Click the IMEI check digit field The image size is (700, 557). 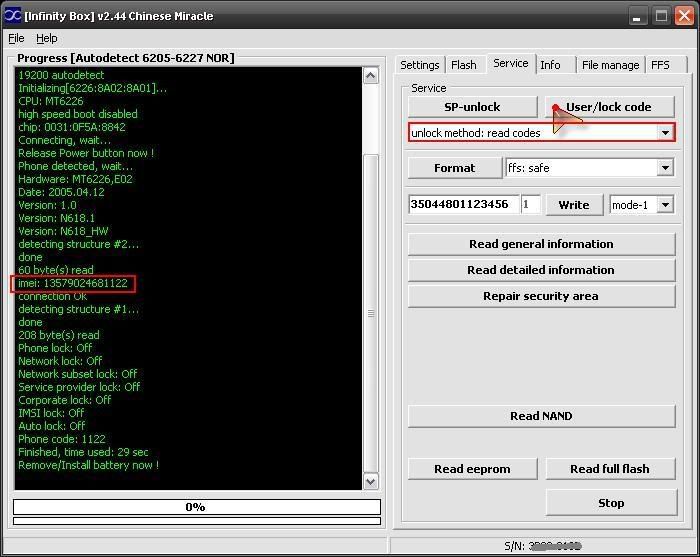[530, 204]
